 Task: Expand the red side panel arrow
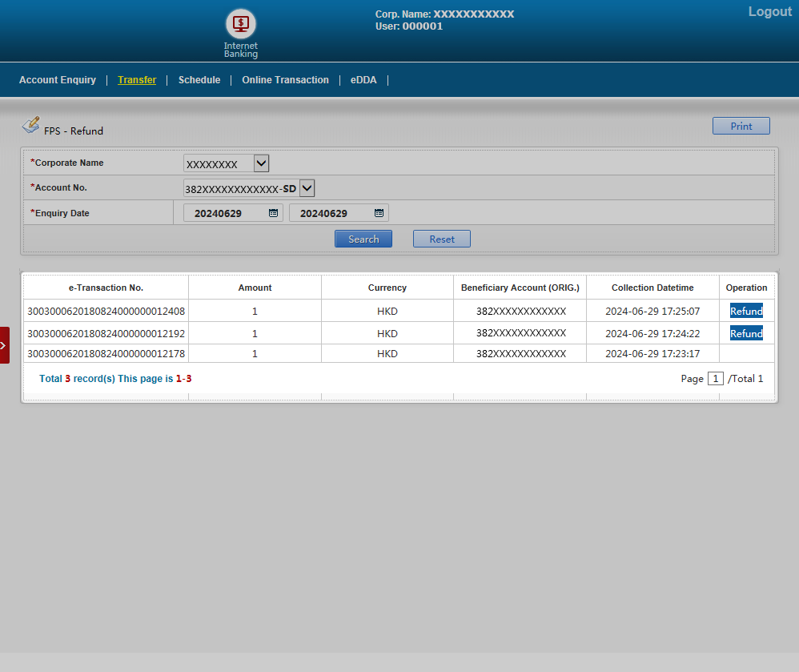(4, 345)
